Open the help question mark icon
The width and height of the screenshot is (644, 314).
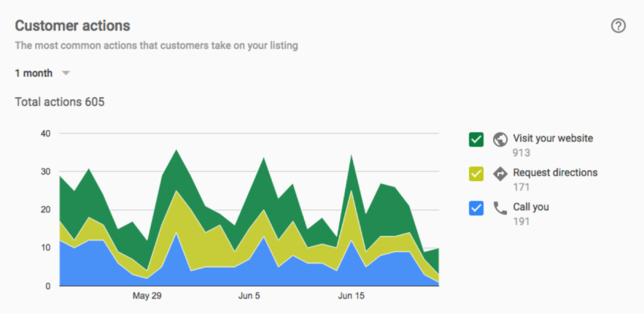(x=618, y=26)
